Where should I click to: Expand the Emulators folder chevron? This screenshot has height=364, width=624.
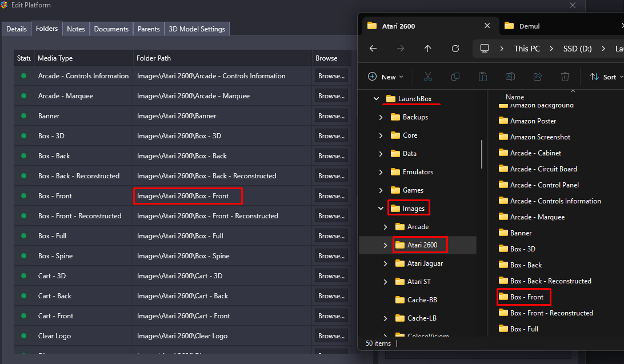pos(381,172)
